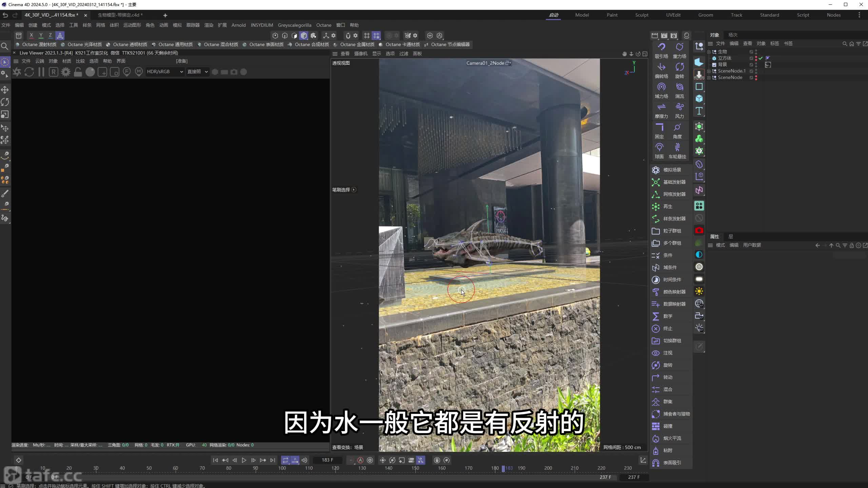Click the 237 F end frame field
The height and width of the screenshot is (488, 868).
[x=634, y=477]
